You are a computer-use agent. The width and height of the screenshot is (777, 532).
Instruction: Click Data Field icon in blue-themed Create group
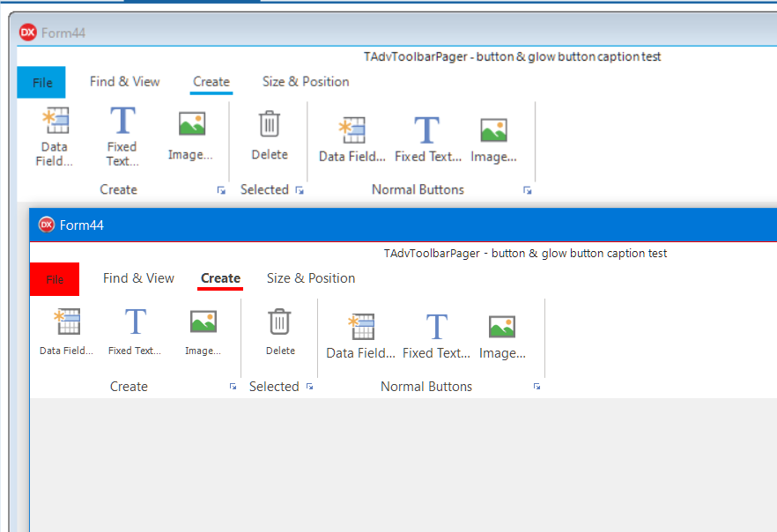tap(55, 121)
